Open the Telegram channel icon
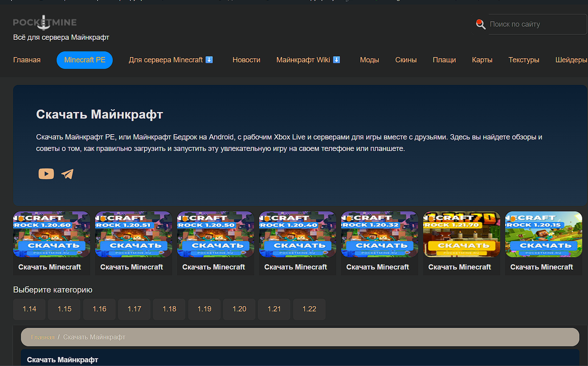Screen dimensions: 588x366 pos(68,174)
